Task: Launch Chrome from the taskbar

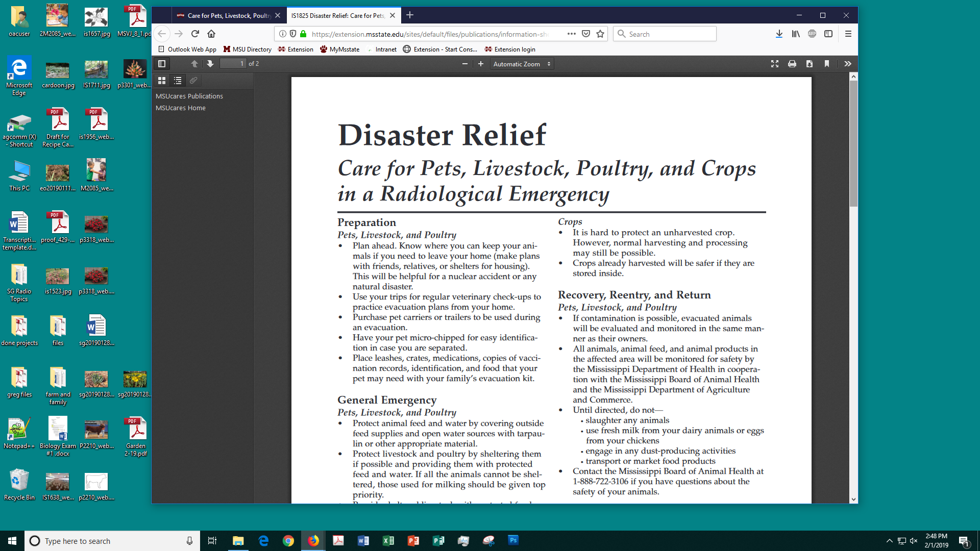Action: point(288,541)
